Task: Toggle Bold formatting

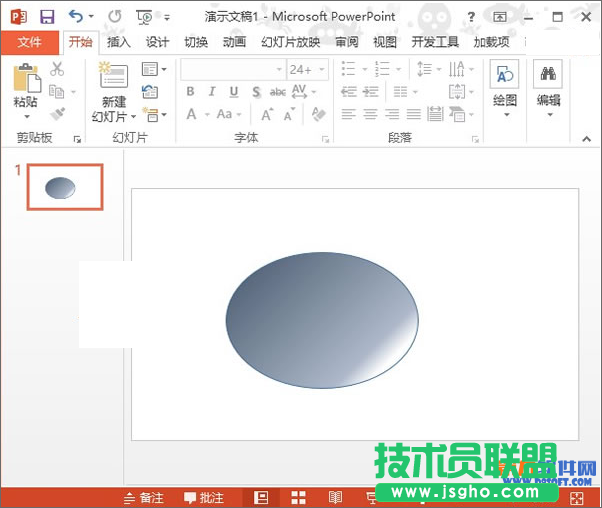Action: [190, 92]
